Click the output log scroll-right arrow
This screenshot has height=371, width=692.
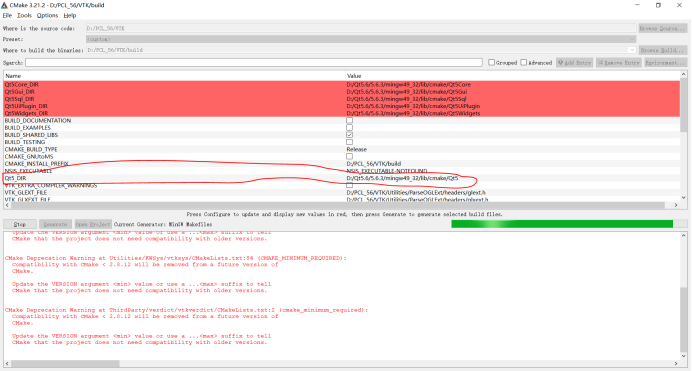point(676,364)
